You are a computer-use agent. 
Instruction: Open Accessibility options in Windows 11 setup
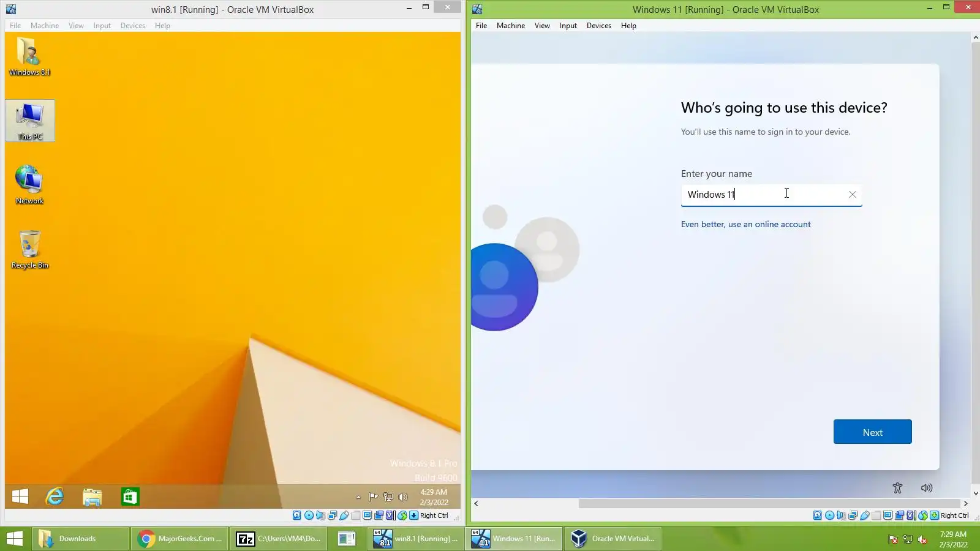(897, 488)
